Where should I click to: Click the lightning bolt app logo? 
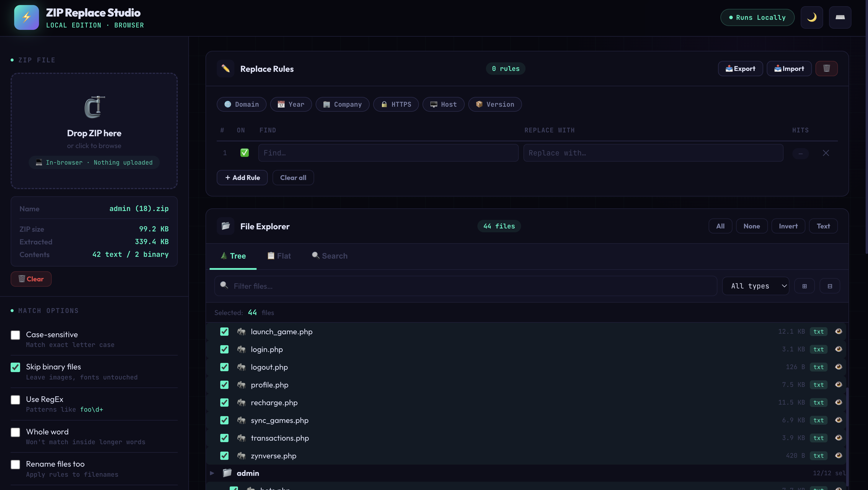[26, 17]
